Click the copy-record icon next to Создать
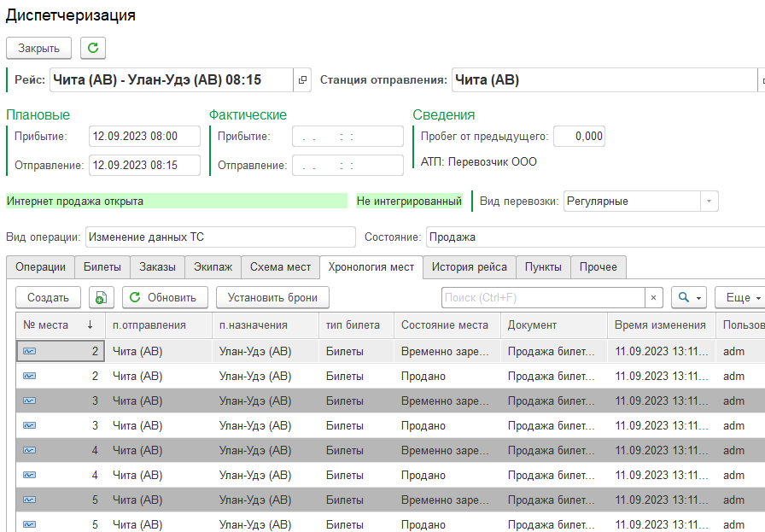The height and width of the screenshot is (532, 765). click(102, 297)
